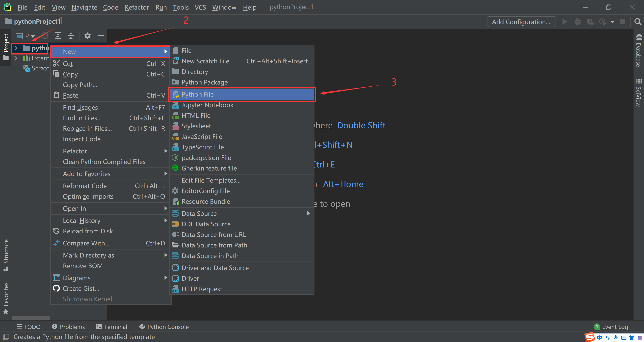Select New Scratch File entry
Screen dimensions: 644x342
241,61
